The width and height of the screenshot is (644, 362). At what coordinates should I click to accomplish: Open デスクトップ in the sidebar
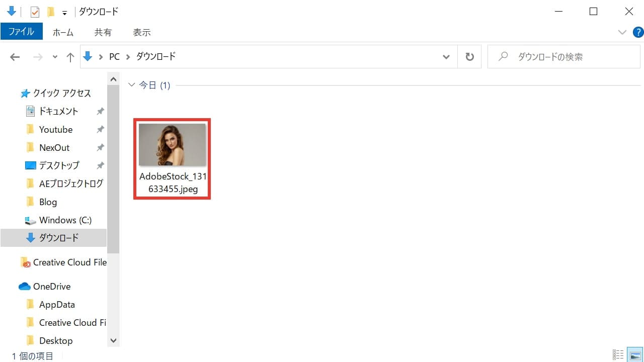tap(59, 165)
